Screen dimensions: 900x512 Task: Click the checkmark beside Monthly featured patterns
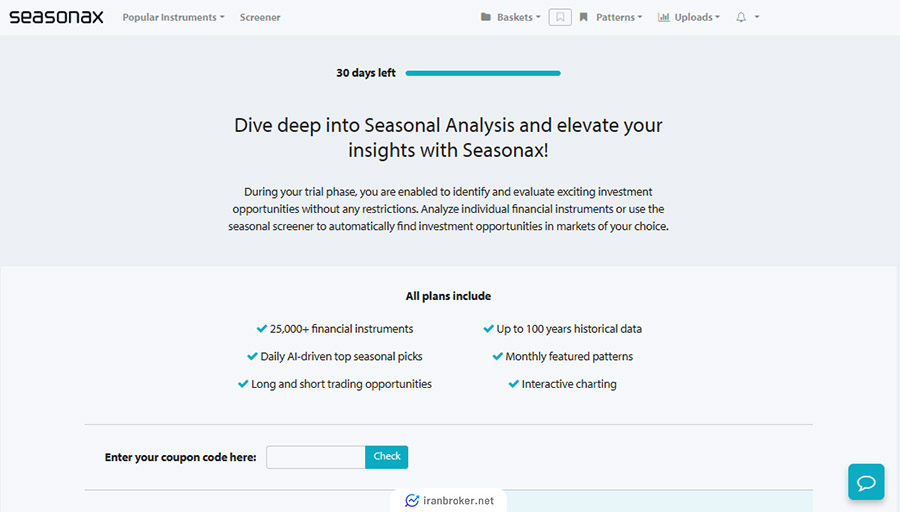coord(498,356)
